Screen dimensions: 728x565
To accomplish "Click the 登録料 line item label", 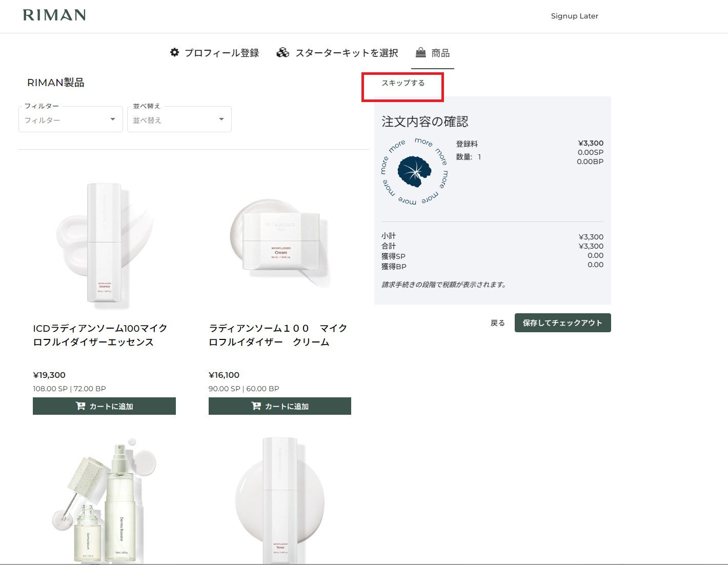I will pos(467,144).
